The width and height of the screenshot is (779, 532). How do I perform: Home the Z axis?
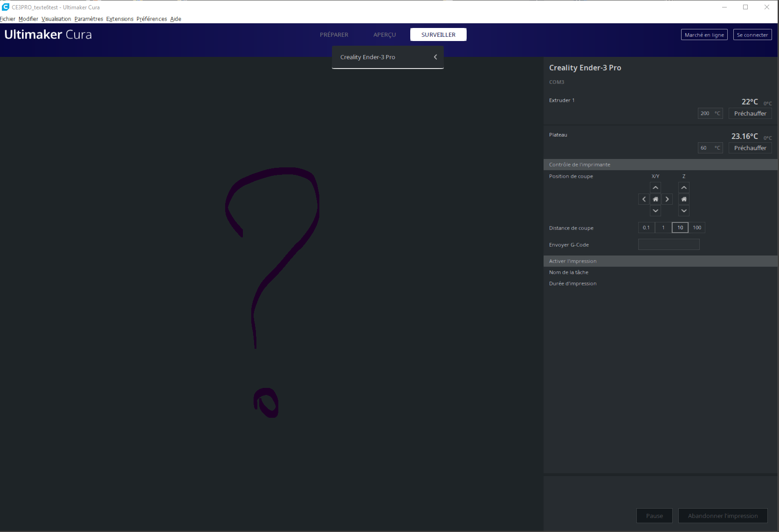coord(684,199)
